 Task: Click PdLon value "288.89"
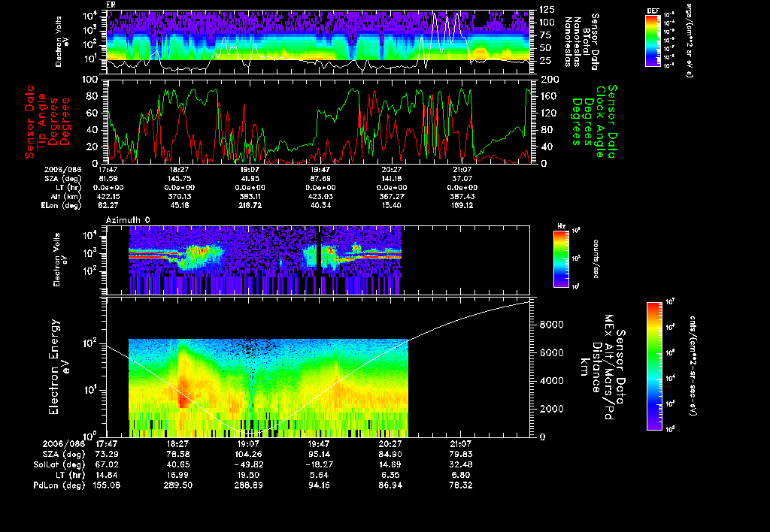(x=248, y=485)
